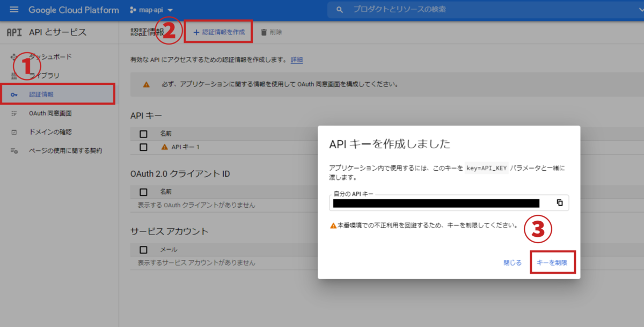Click the 削除 trash button

point(271,32)
